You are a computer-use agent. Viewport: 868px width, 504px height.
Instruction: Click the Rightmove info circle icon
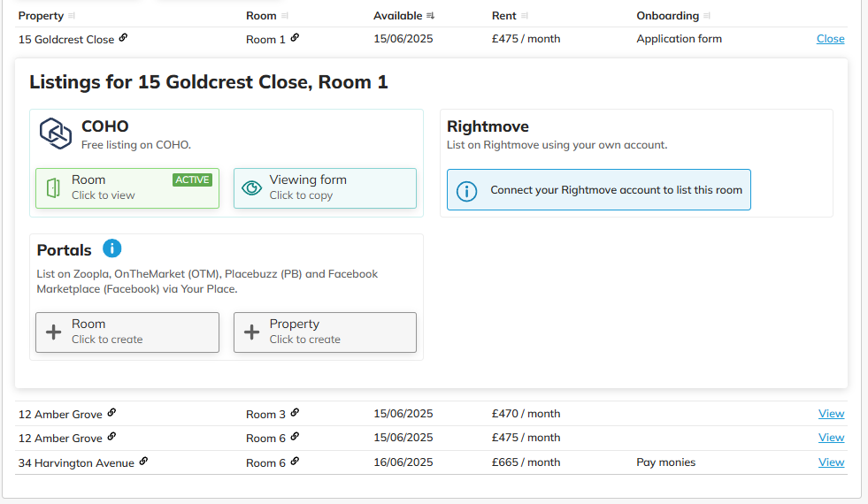(466, 191)
